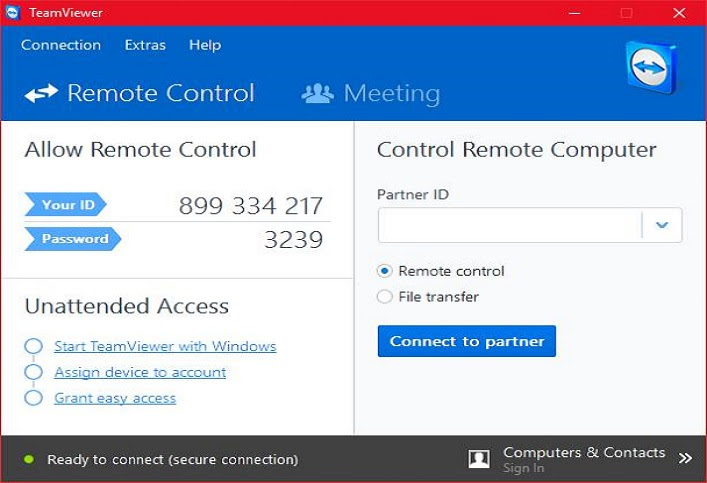This screenshot has width=707, height=483.
Task: Click the Partner ID input field
Action: coord(510,225)
